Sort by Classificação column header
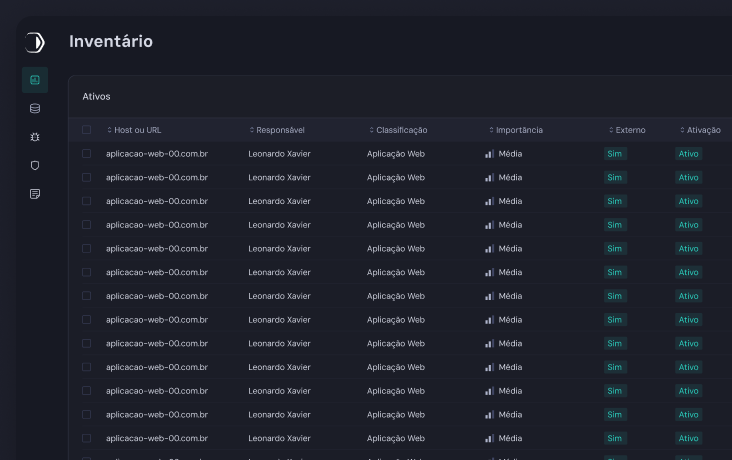 pyautogui.click(x=401, y=130)
